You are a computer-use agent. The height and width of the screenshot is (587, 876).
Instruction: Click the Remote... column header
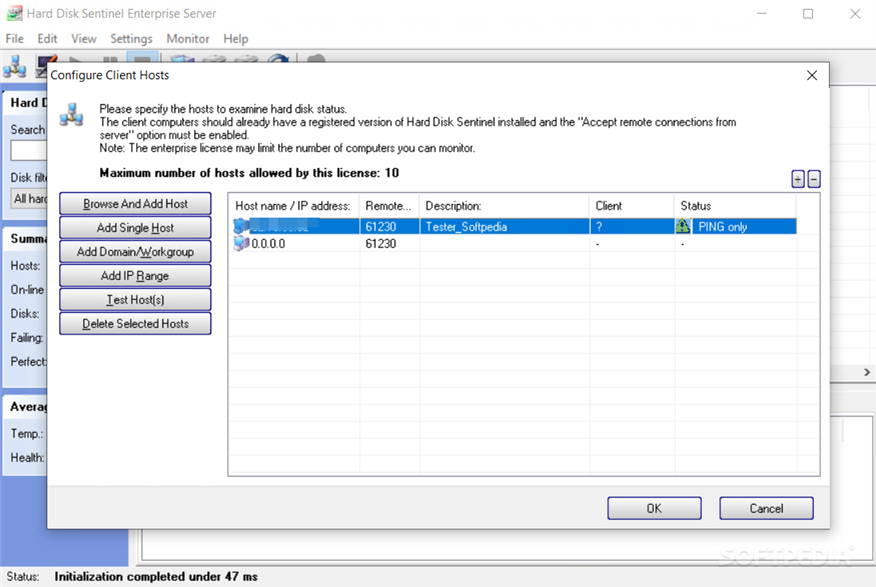(389, 206)
